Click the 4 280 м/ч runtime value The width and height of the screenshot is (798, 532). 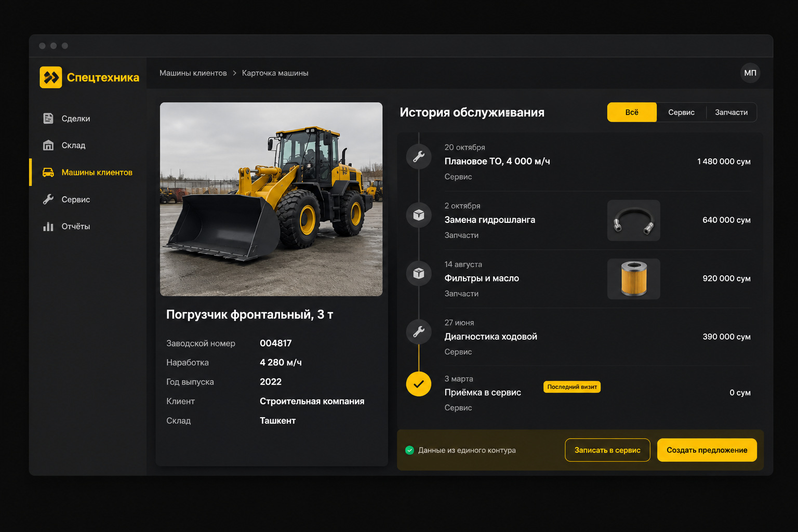(x=281, y=363)
